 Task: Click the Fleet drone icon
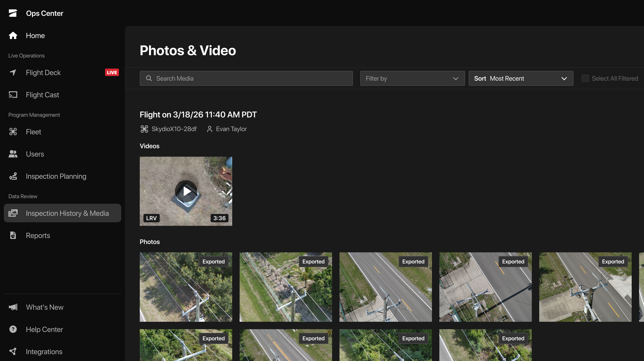[x=13, y=132]
